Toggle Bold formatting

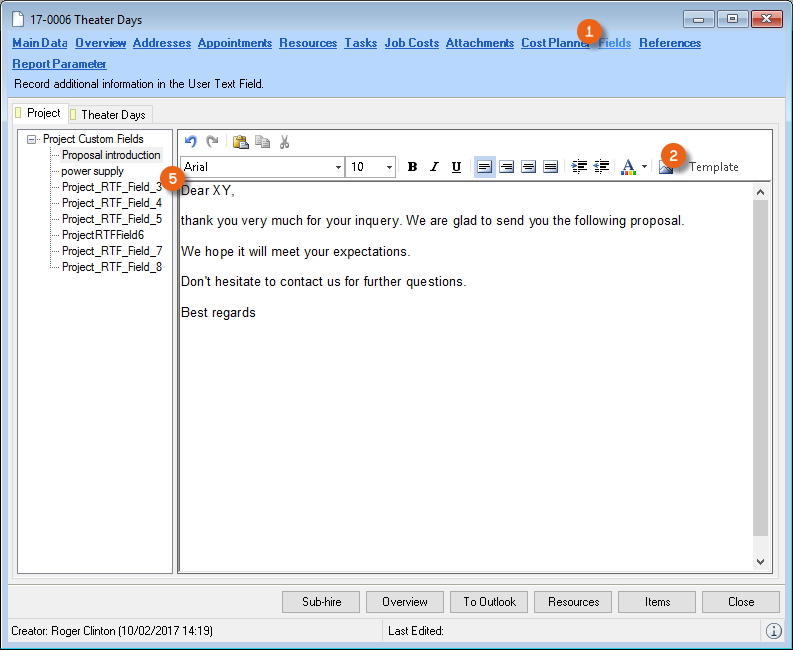(412, 167)
